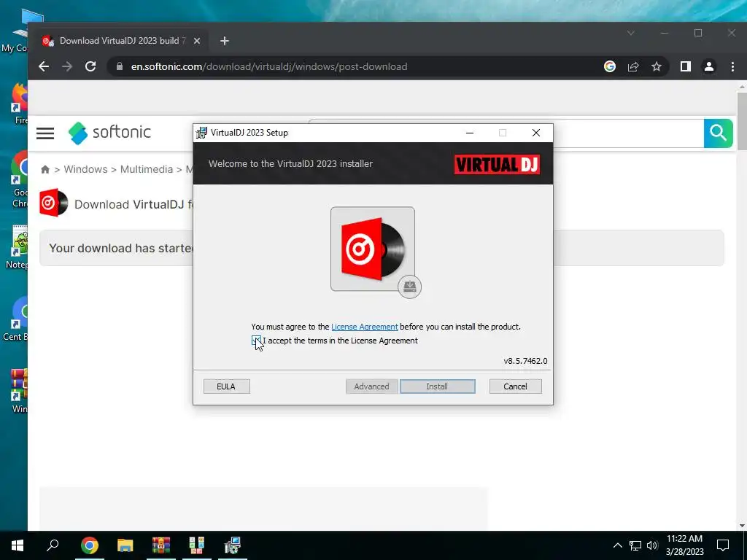Open the Chrome three-dot menu
Image resolution: width=747 pixels, height=560 pixels.
(732, 66)
